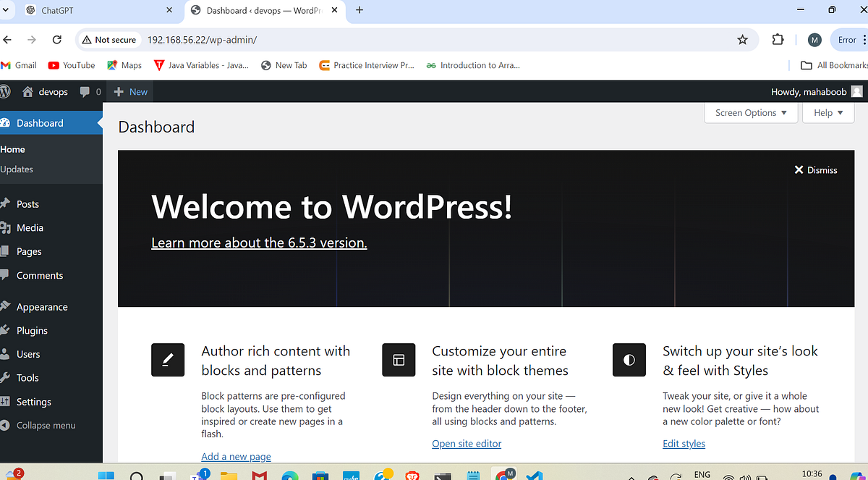Open the Settings wrench icon
The height and width of the screenshot is (480, 868).
(x=7, y=401)
